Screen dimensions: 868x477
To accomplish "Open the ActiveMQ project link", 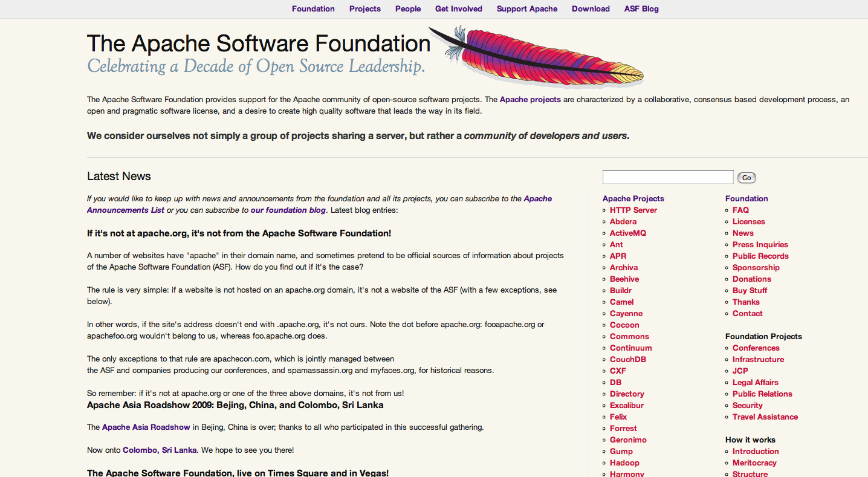I will click(x=628, y=233).
